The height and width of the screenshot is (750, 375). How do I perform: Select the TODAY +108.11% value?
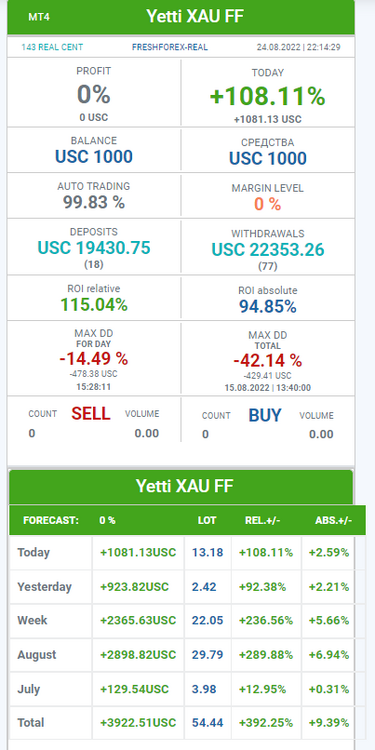(268, 97)
